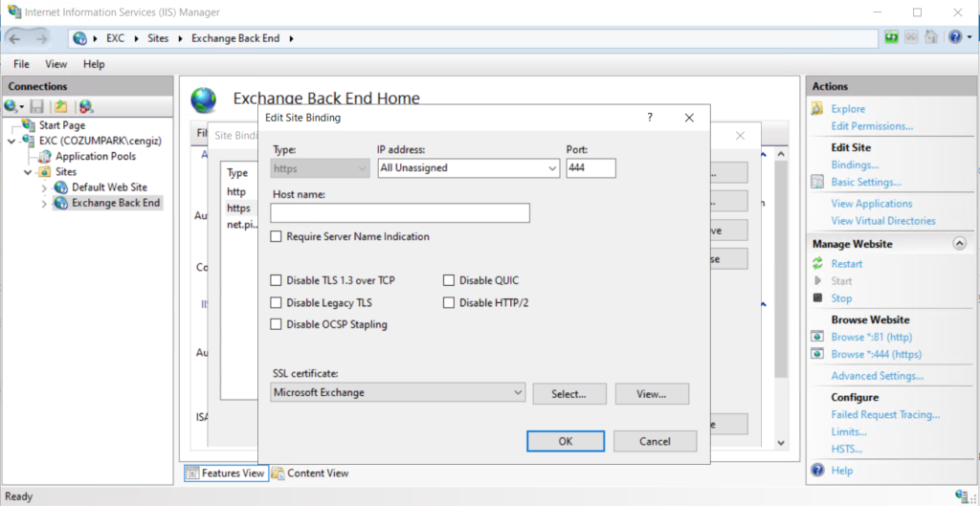
Task: Check Disable HTTP/2
Action: (448, 303)
